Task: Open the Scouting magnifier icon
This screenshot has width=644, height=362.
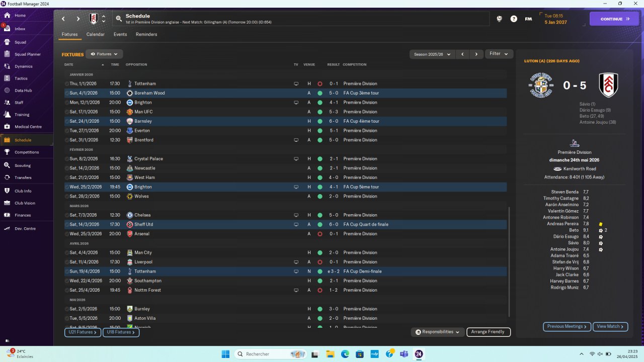Action: point(7,165)
